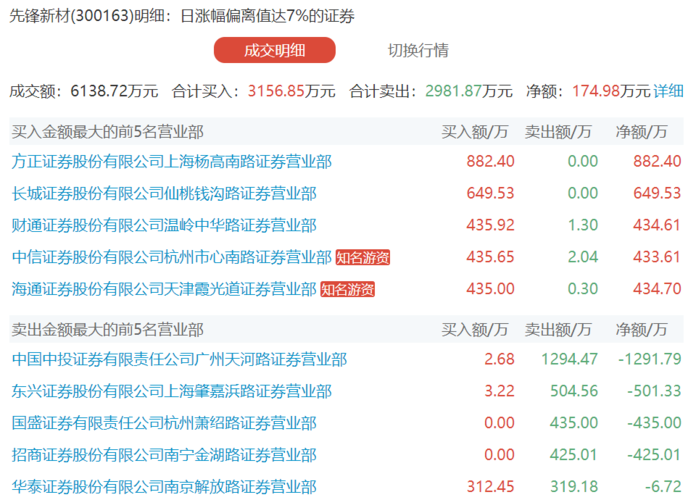Open 东兴证券上海肇嘉浜路证券营业部 link
The height and width of the screenshot is (500, 688).
point(172,391)
